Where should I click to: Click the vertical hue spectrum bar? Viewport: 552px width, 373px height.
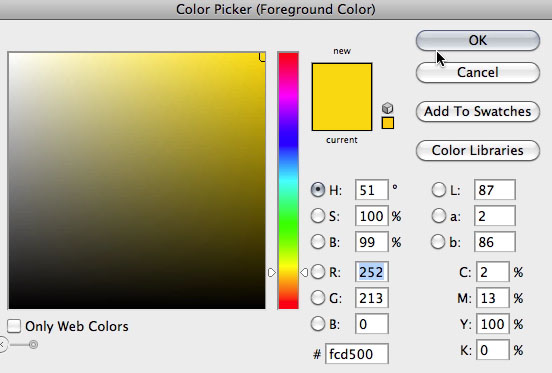pyautogui.click(x=288, y=181)
